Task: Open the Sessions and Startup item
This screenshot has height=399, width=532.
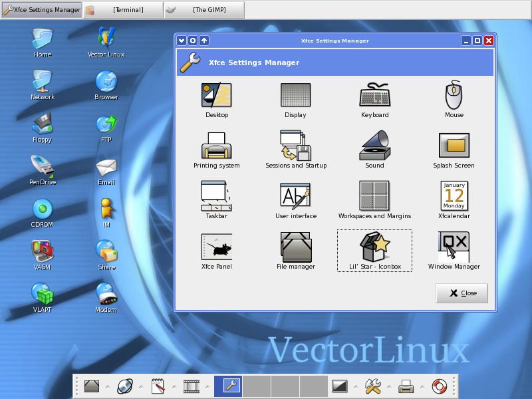Action: tap(296, 147)
